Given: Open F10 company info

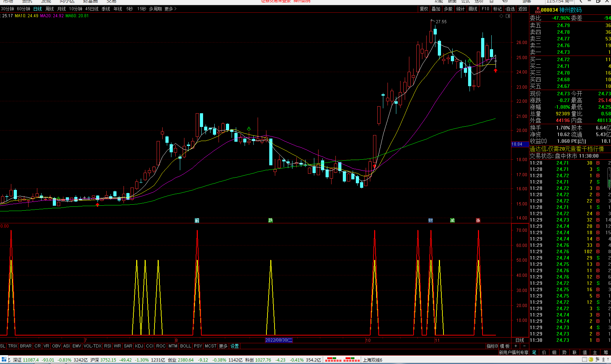Looking at the screenshot, I should pos(485,9).
